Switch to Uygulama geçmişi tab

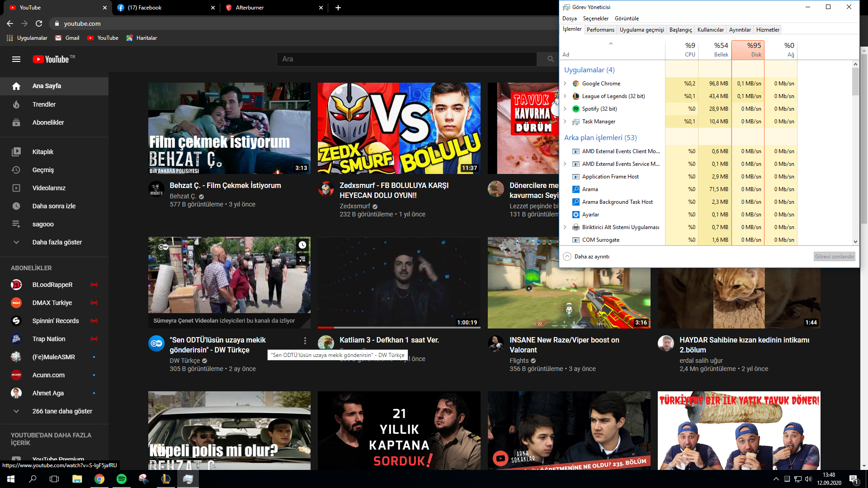(642, 30)
